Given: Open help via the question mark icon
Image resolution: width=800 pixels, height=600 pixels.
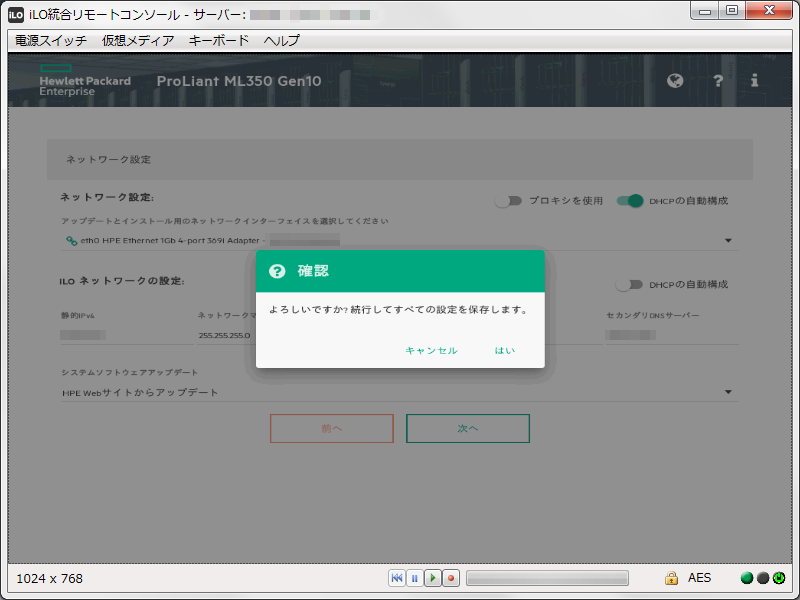Looking at the screenshot, I should coord(718,82).
